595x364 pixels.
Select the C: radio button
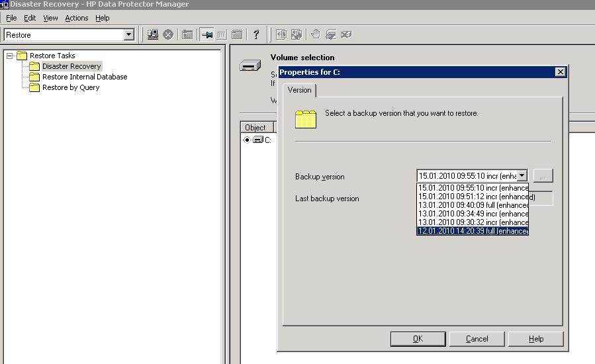247,140
